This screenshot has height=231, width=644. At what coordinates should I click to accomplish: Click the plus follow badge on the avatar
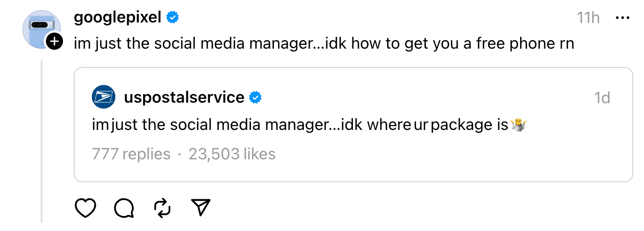click(54, 42)
